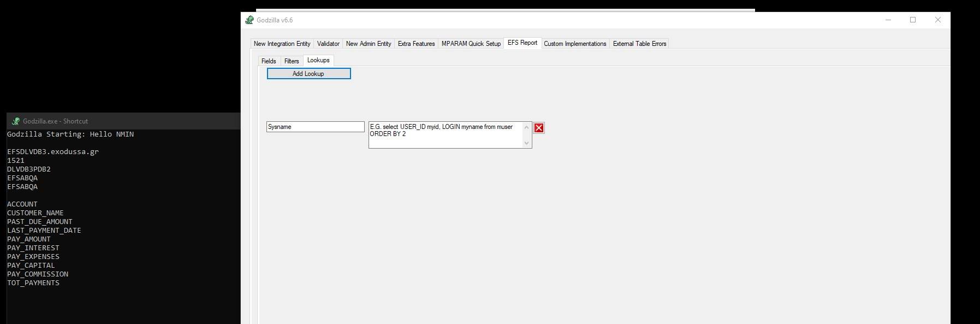This screenshot has width=980, height=324.
Task: Open the New Integration Entity tab
Action: click(282, 44)
